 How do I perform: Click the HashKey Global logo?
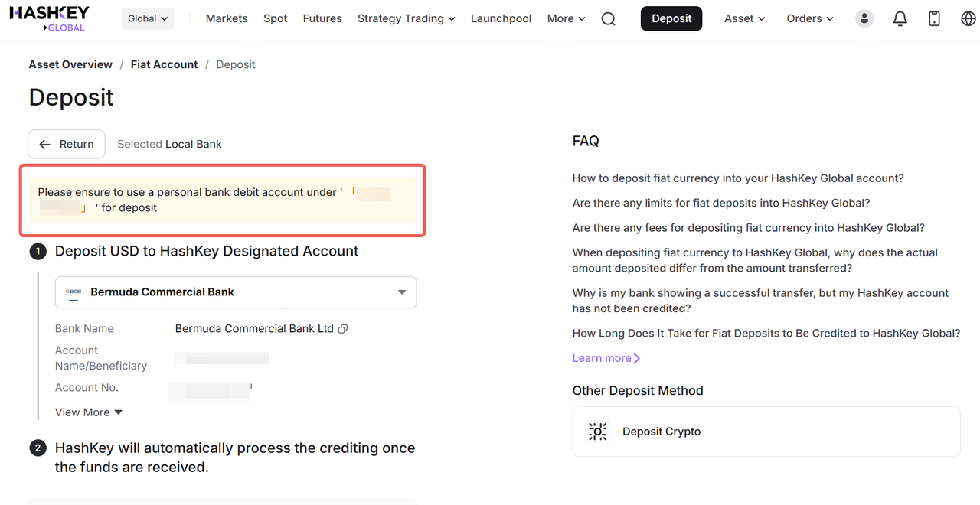click(x=49, y=18)
